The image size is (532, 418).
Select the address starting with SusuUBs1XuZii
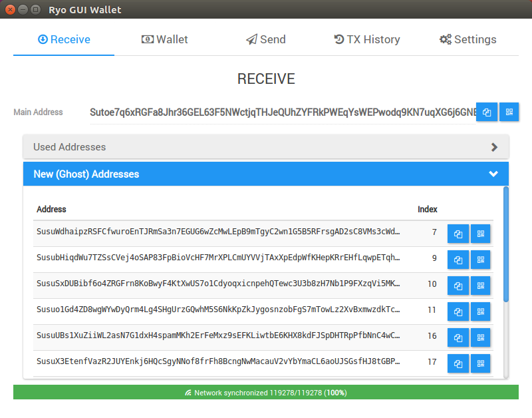coord(218,335)
